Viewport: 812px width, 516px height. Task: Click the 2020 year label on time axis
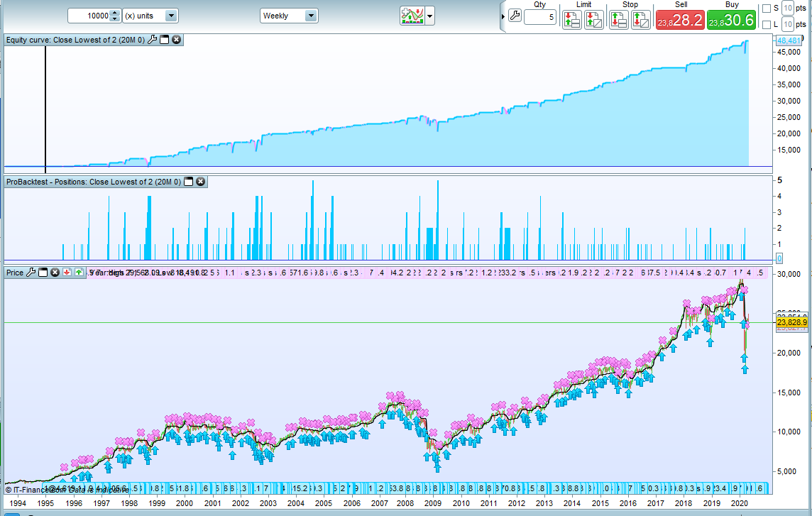739,503
